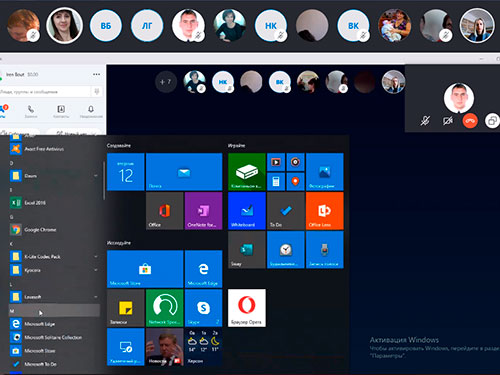This screenshot has width=500, height=375.
Task: Open the Microsoft Edge tile
Action: pos(203,269)
